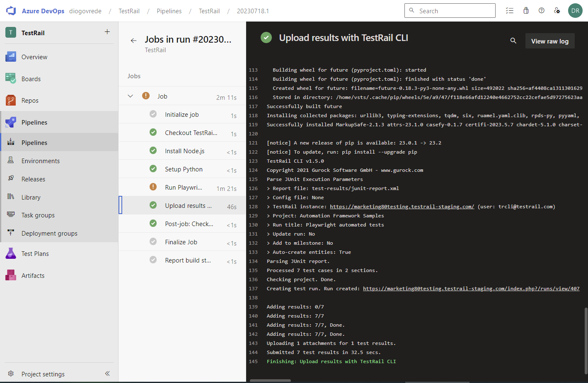Click the plus icon next to TestRail
The height and width of the screenshot is (383, 588).
[x=107, y=32]
